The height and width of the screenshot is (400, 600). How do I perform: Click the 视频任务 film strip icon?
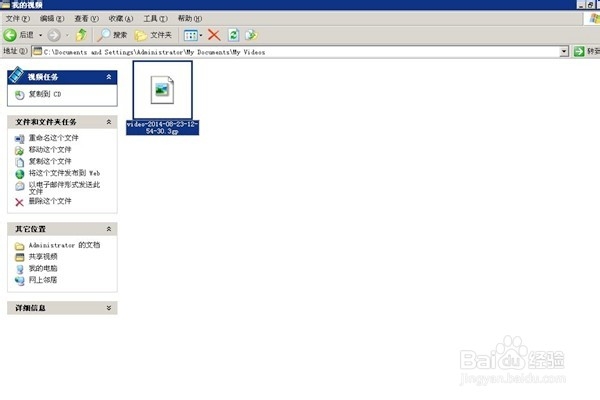(16, 74)
